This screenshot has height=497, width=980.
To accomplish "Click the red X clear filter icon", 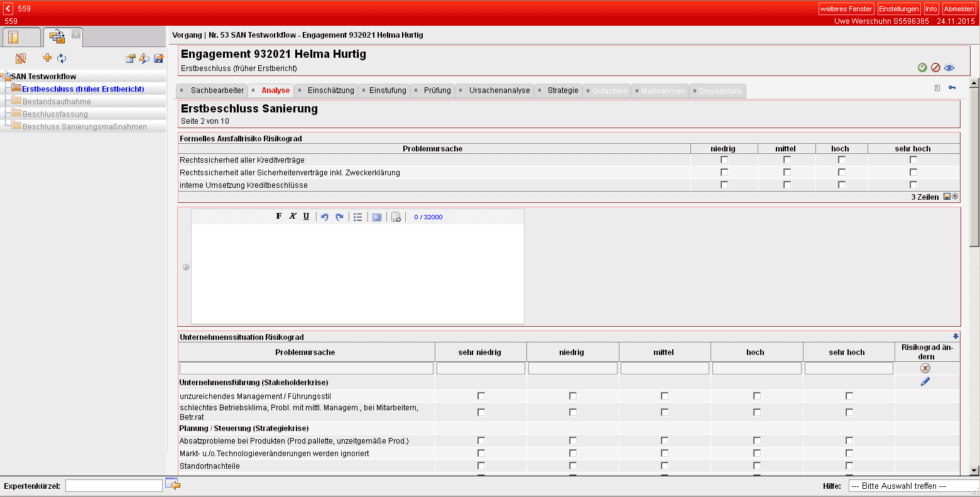I will [925, 368].
